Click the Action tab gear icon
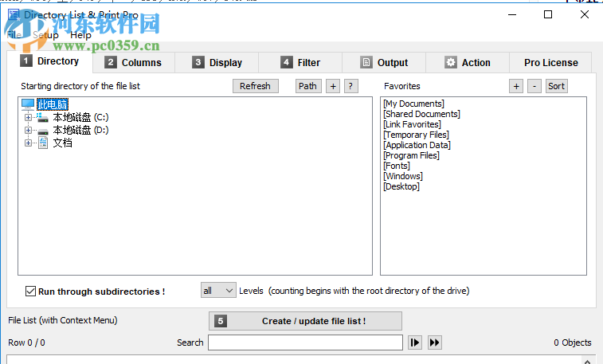The width and height of the screenshot is (603, 364). tap(451, 62)
